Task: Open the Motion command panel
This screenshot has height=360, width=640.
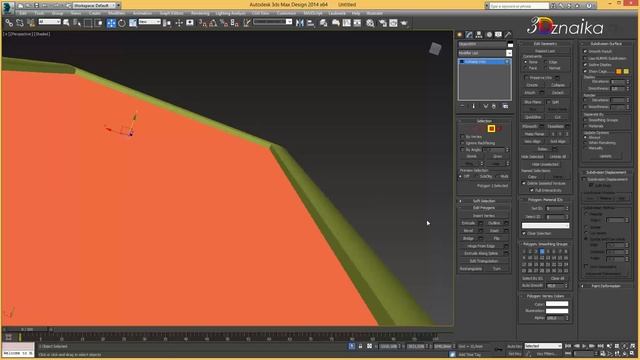Action: tap(489, 35)
